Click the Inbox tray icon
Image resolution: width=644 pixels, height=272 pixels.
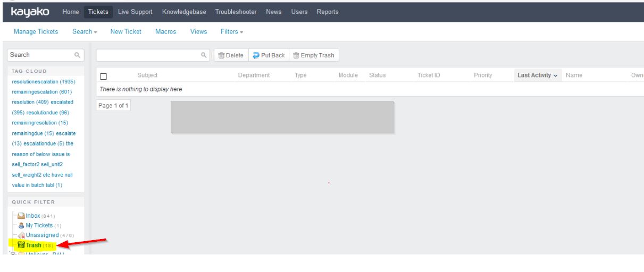click(21, 215)
